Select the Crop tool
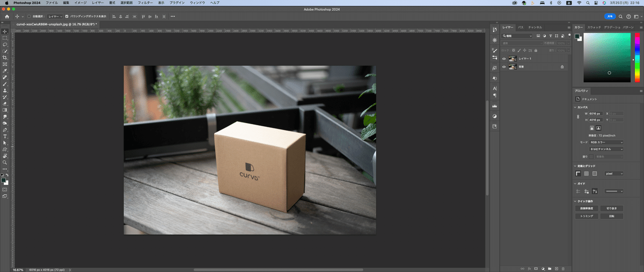644x272 pixels. [5, 58]
